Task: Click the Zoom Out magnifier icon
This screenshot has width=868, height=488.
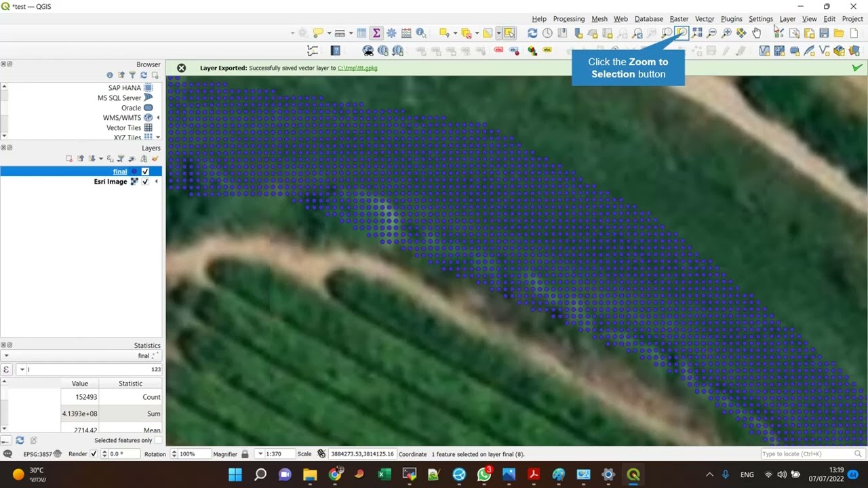Action: [x=711, y=33]
